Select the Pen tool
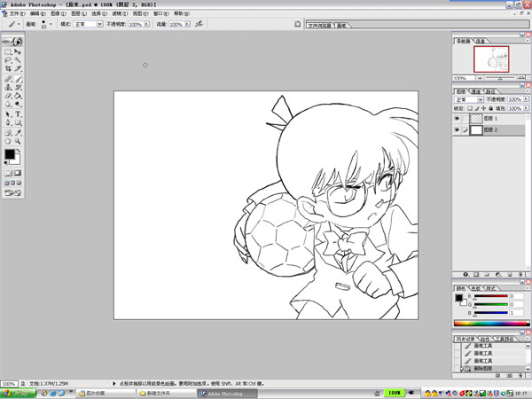 pyautogui.click(x=8, y=122)
